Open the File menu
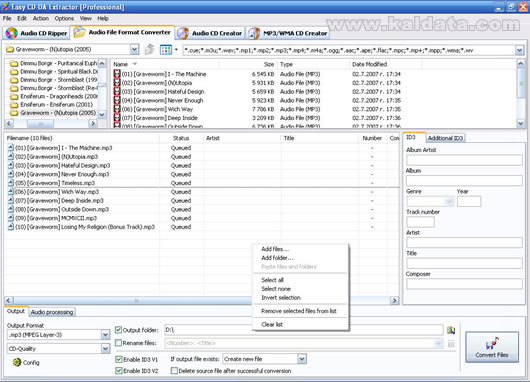The image size is (530, 382). [7, 18]
